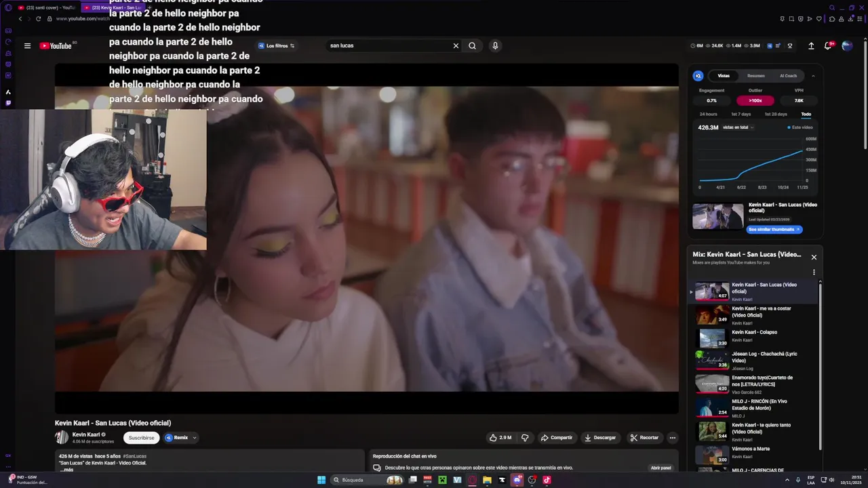Open more actions (three dots) under the video
868x488 pixels.
click(x=672, y=438)
